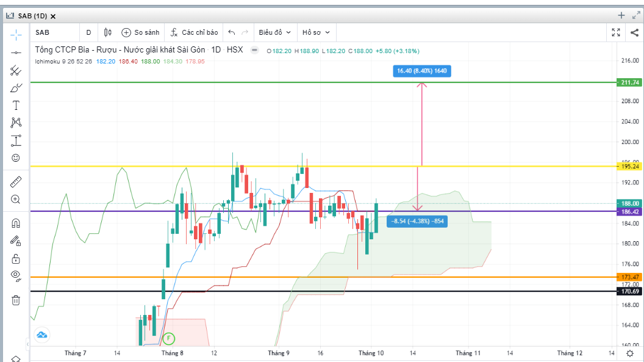Redo the chart action
This screenshot has width=644, height=362.
pyautogui.click(x=245, y=32)
